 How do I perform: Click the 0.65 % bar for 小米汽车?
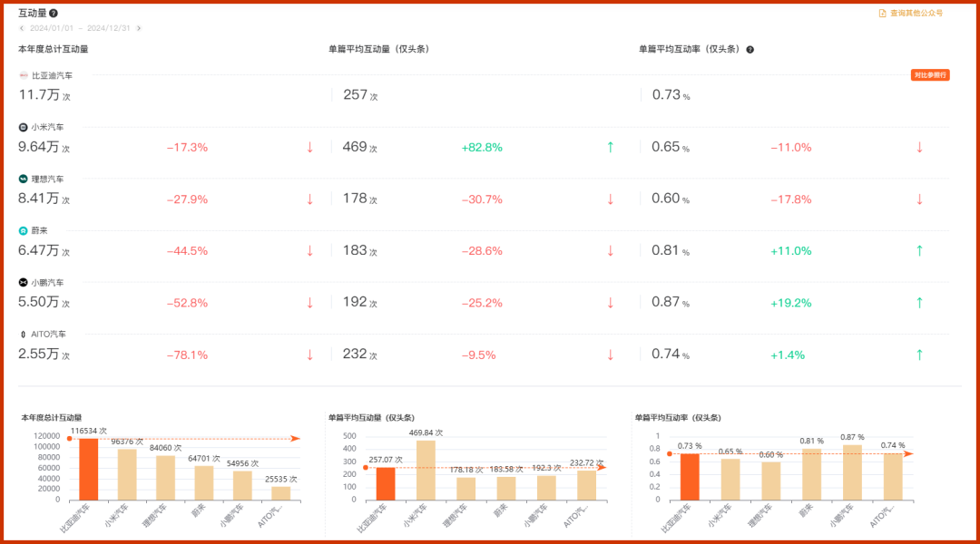730,480
